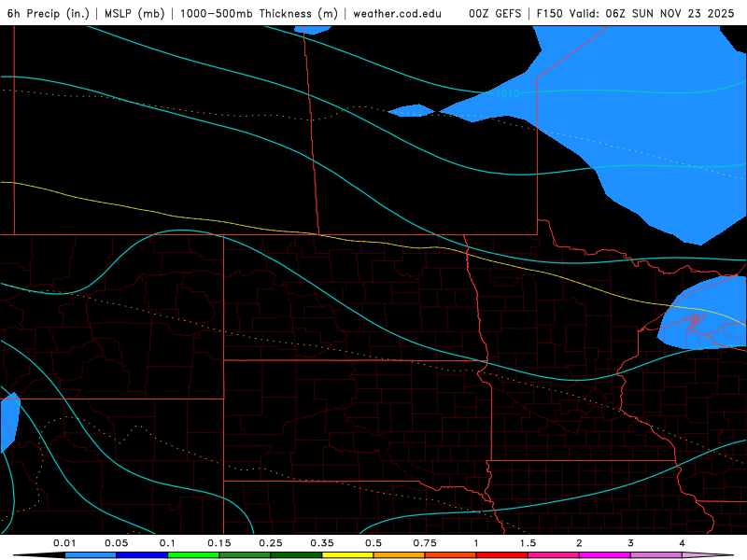Click the 1010 isobar label
The image size is (747, 560).
[x=507, y=93]
